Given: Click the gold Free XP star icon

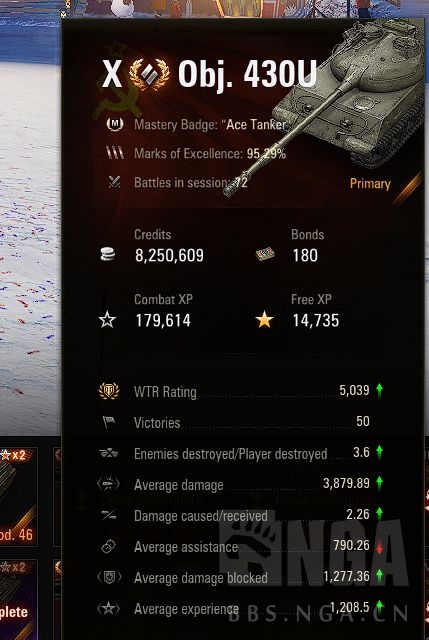Looking at the screenshot, I should [x=265, y=320].
